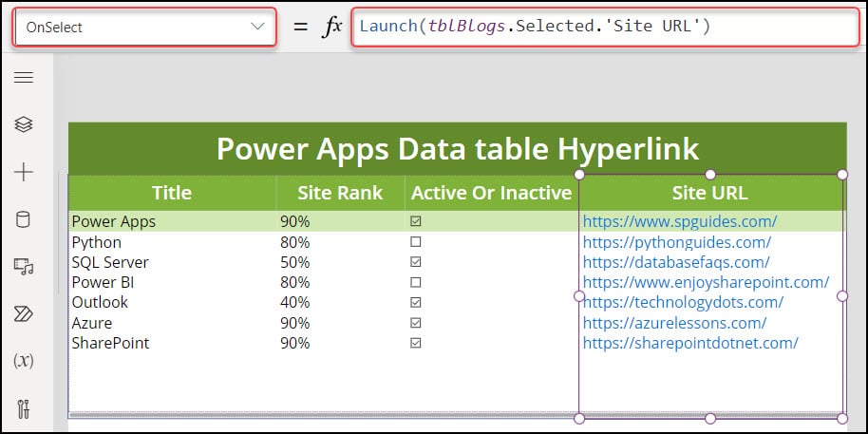Image resolution: width=868 pixels, height=434 pixels.
Task: Toggle the Python row checkbox
Action: tap(416, 242)
